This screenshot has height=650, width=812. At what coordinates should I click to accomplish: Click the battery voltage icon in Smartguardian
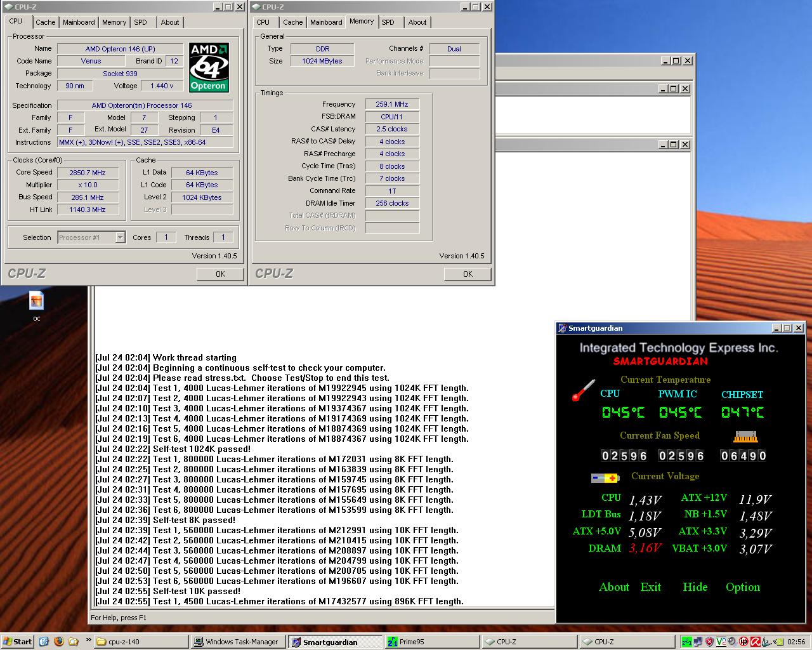pyautogui.click(x=605, y=477)
